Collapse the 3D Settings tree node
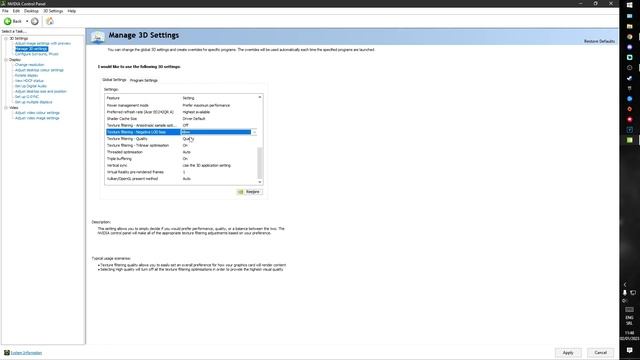This screenshot has height=360, width=640. (x=6, y=38)
